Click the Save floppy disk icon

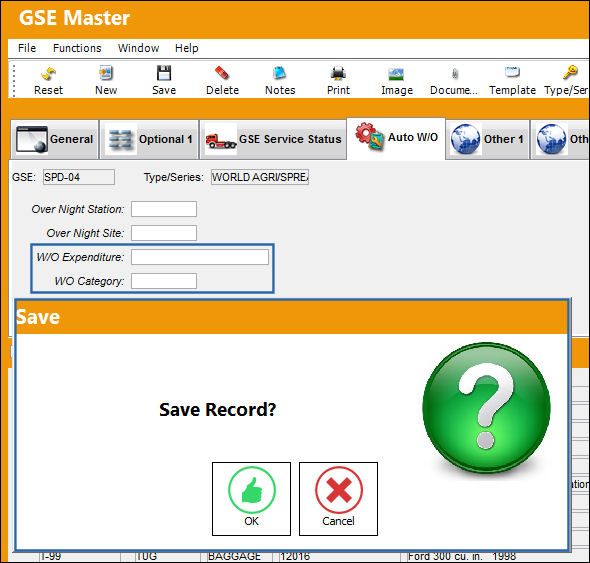pyautogui.click(x=164, y=73)
